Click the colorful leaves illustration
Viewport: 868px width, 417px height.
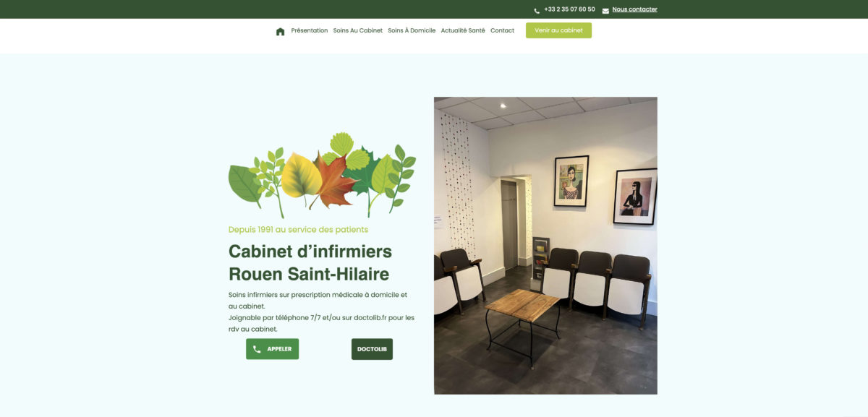pyautogui.click(x=323, y=175)
